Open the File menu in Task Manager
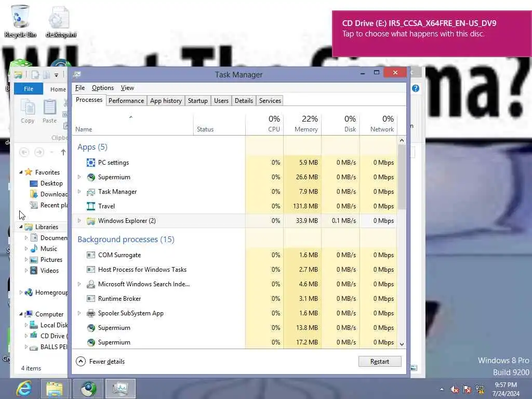 click(79, 88)
